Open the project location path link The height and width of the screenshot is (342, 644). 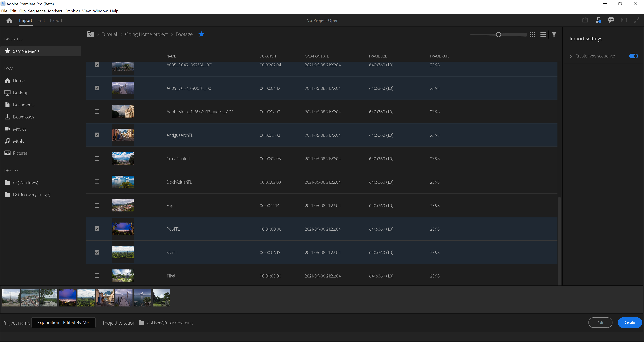(170, 323)
